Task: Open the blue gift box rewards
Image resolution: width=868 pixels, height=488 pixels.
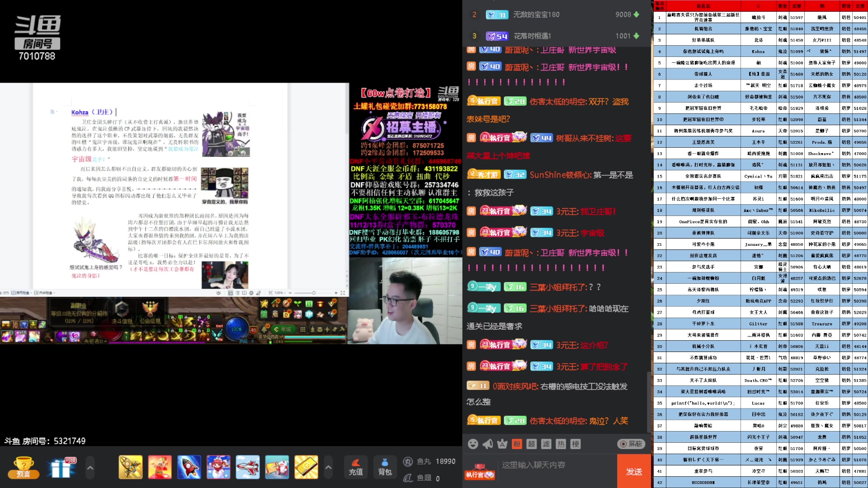Action: (61, 468)
